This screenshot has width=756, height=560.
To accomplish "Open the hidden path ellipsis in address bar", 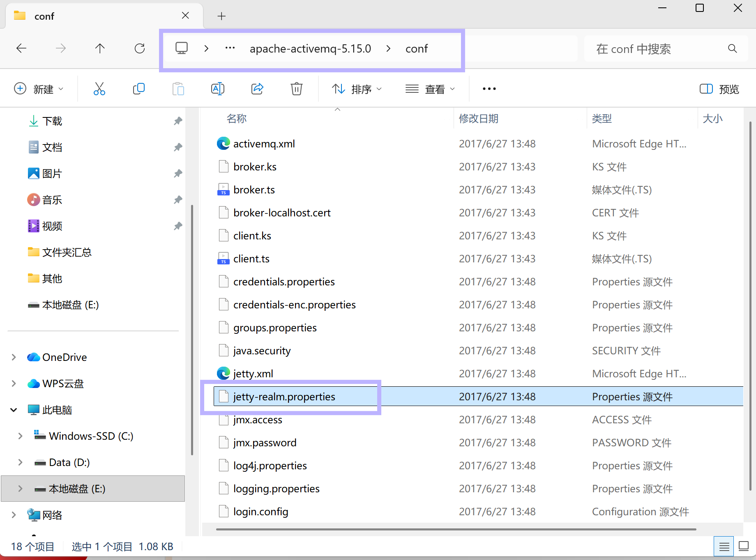I will pyautogui.click(x=230, y=48).
